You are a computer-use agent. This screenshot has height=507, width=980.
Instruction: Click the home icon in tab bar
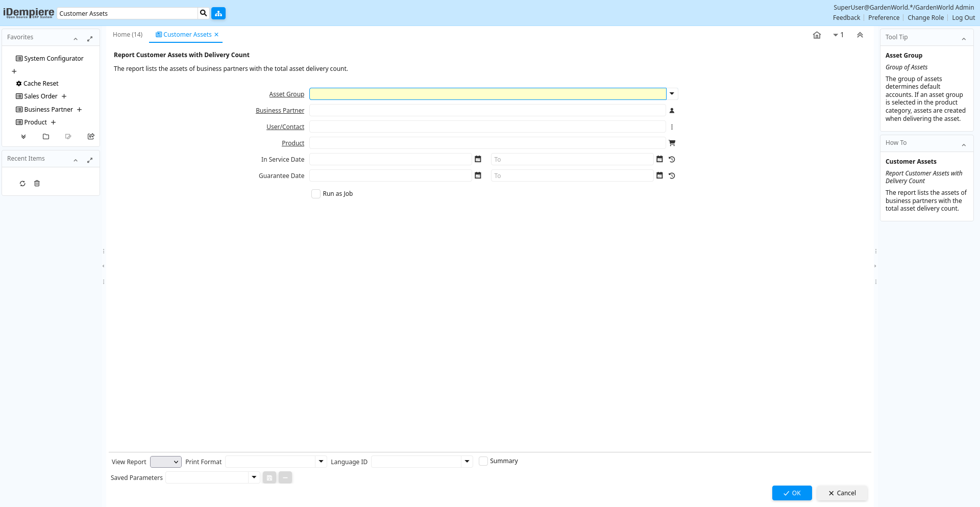pyautogui.click(x=817, y=35)
